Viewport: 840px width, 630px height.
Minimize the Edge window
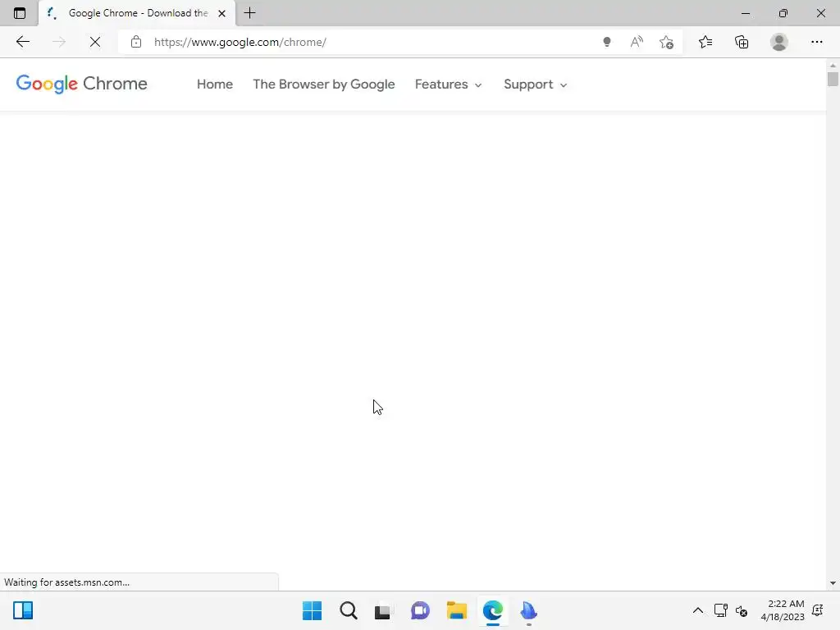[745, 13]
